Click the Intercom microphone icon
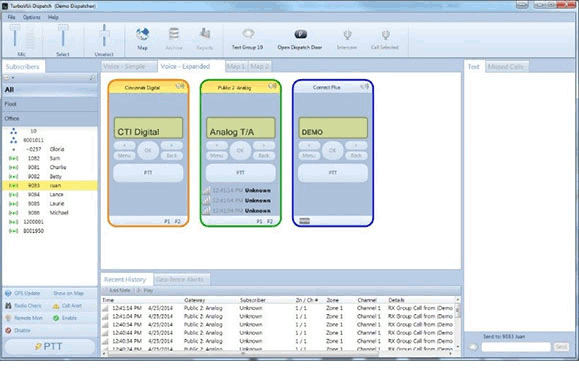The height and width of the screenshot is (392, 579). click(x=347, y=35)
